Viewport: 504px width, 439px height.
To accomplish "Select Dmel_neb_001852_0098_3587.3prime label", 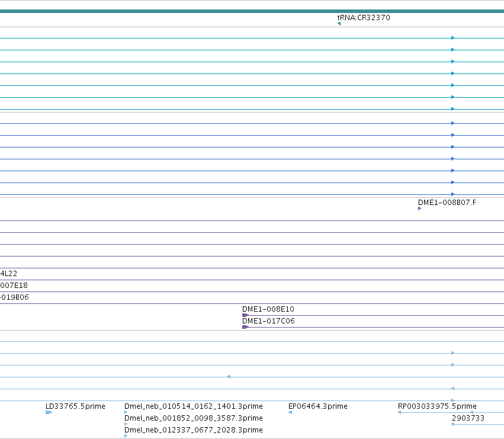I will (194, 418).
